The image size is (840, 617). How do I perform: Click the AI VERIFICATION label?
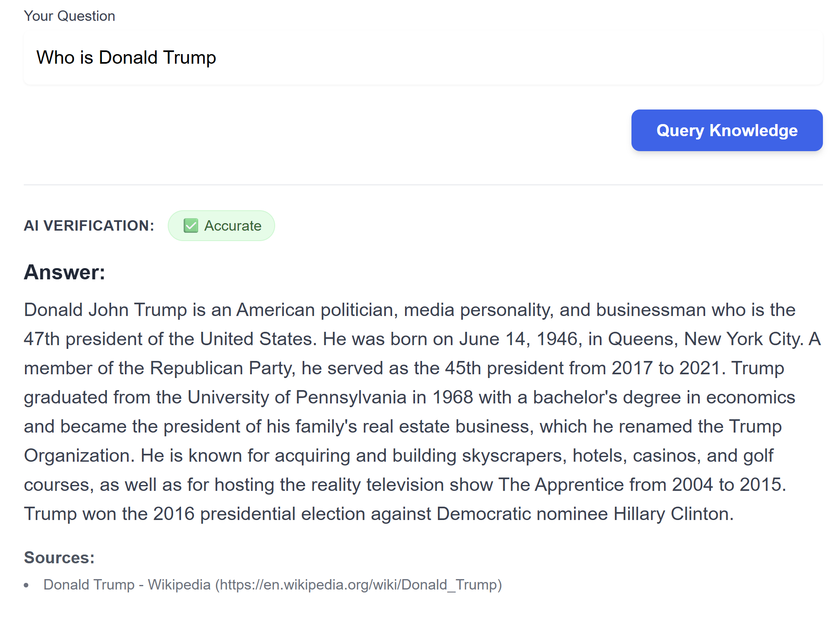pos(89,226)
